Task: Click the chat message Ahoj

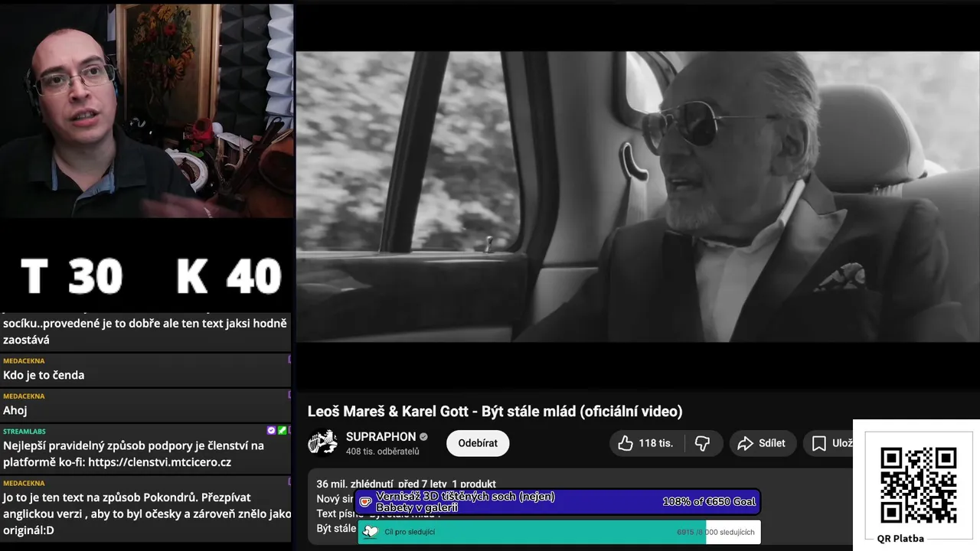Action: tap(15, 410)
